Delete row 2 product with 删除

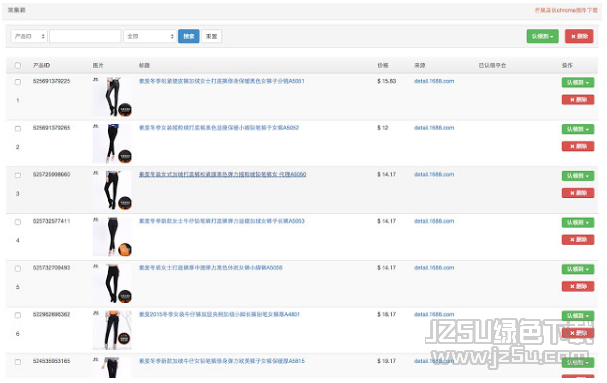coord(578,146)
